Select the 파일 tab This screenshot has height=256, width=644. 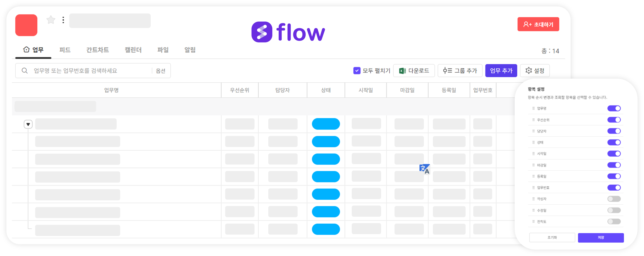163,50
